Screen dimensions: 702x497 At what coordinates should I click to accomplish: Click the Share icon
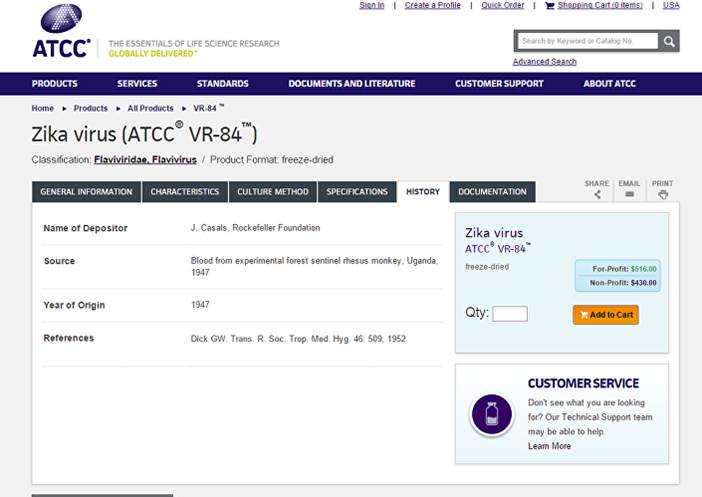[x=597, y=194]
